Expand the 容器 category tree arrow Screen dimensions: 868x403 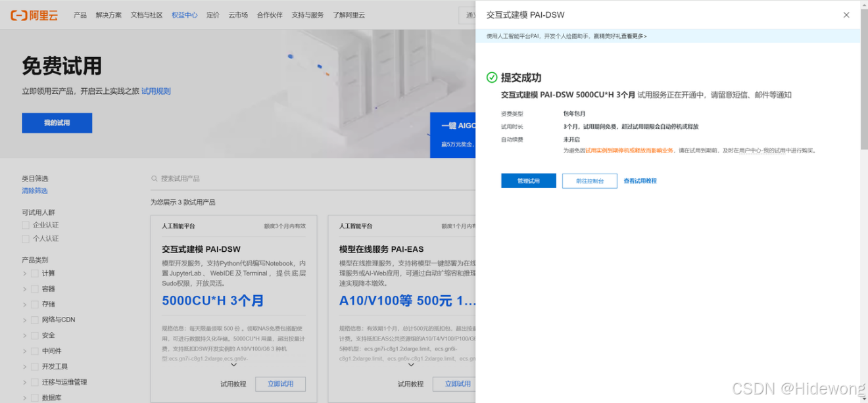coord(25,289)
